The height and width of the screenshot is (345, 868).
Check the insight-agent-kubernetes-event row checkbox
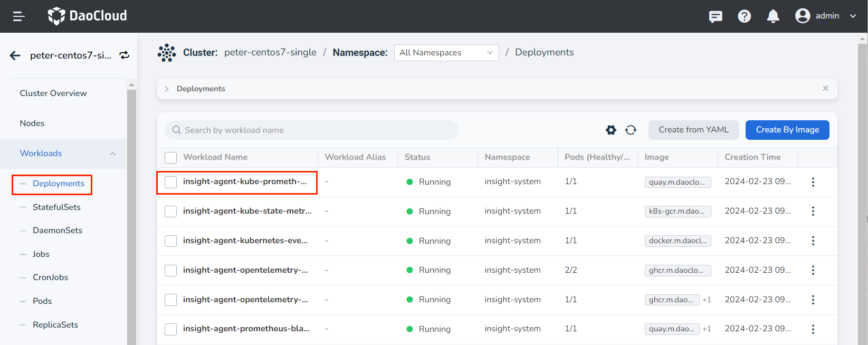click(170, 241)
